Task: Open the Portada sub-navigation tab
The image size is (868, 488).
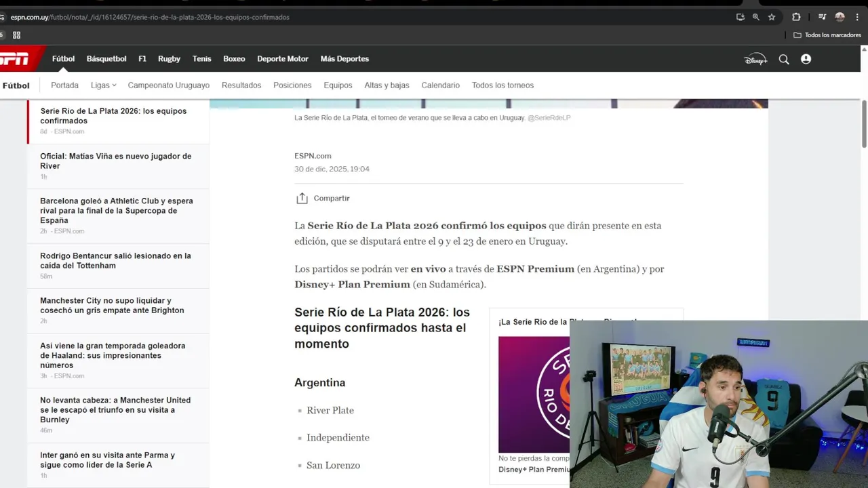Action: (x=64, y=85)
